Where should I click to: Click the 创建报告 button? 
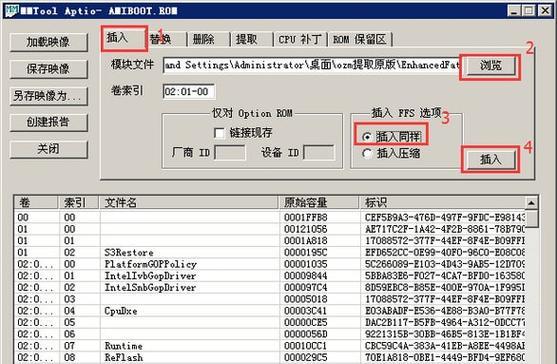48,123
